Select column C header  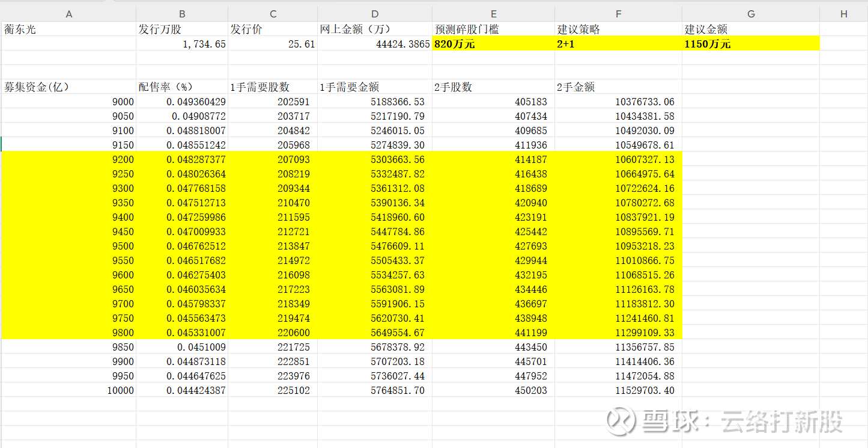(273, 14)
